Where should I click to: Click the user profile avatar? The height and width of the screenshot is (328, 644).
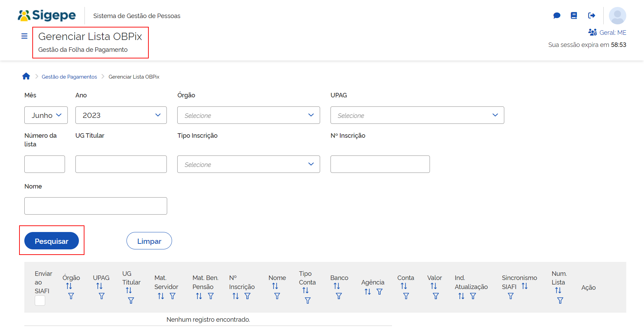[x=617, y=16]
